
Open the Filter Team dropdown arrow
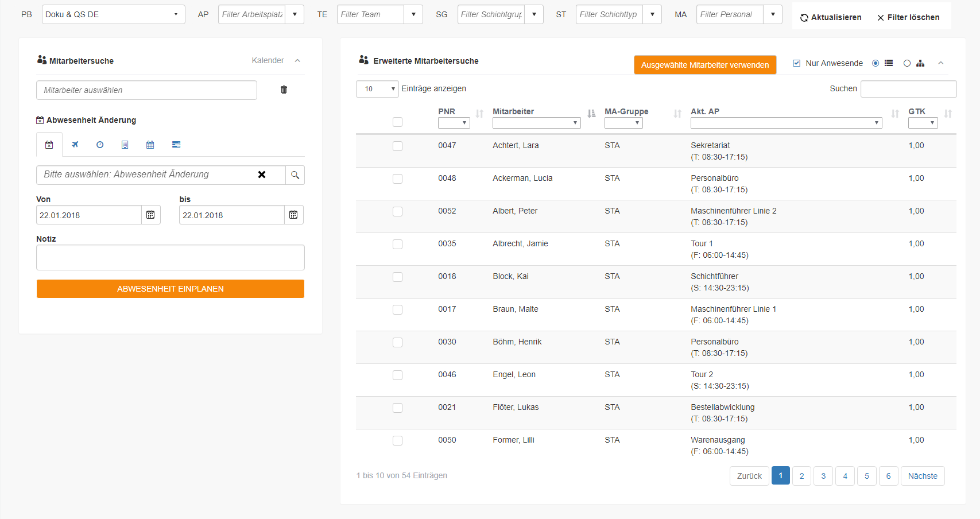[413, 14]
